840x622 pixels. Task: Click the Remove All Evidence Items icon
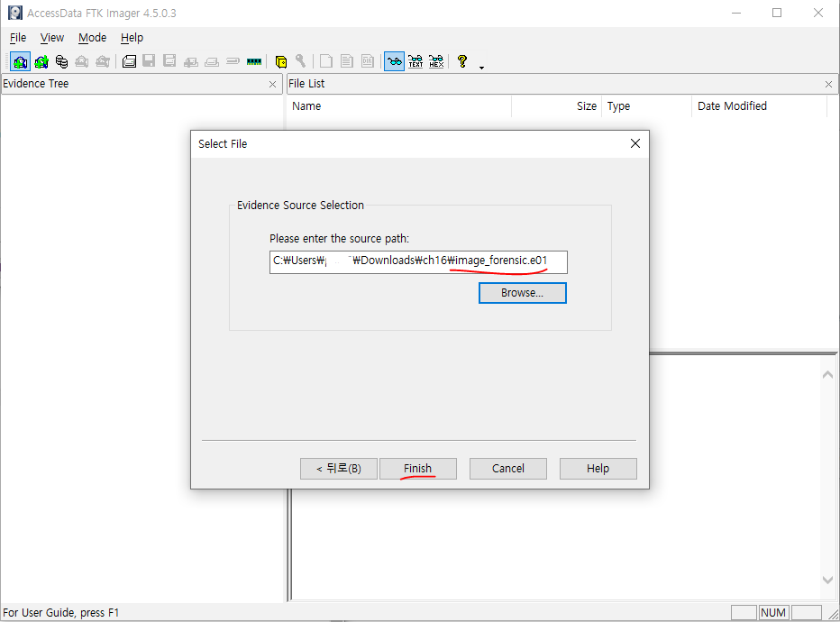pyautogui.click(x=103, y=61)
